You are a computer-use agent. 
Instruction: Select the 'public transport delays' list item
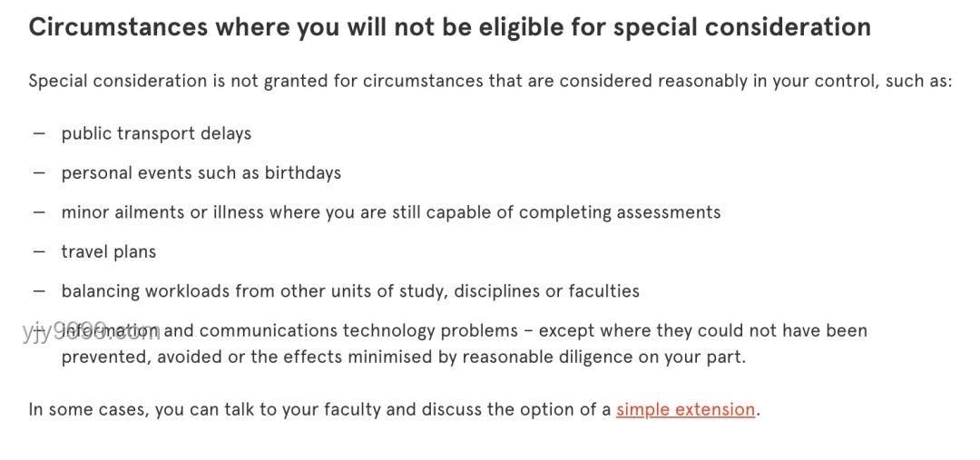point(156,133)
